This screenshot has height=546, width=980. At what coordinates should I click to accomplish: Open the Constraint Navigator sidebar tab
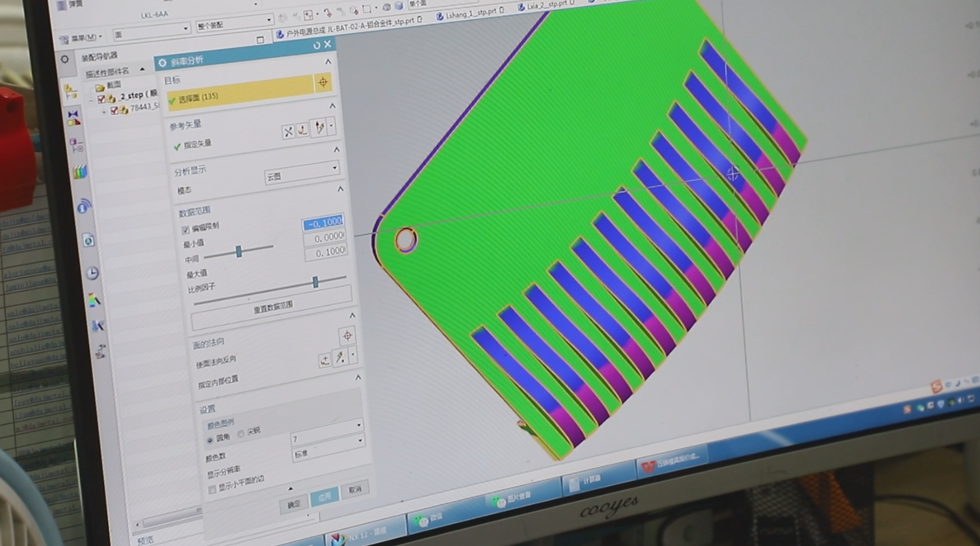[73, 118]
